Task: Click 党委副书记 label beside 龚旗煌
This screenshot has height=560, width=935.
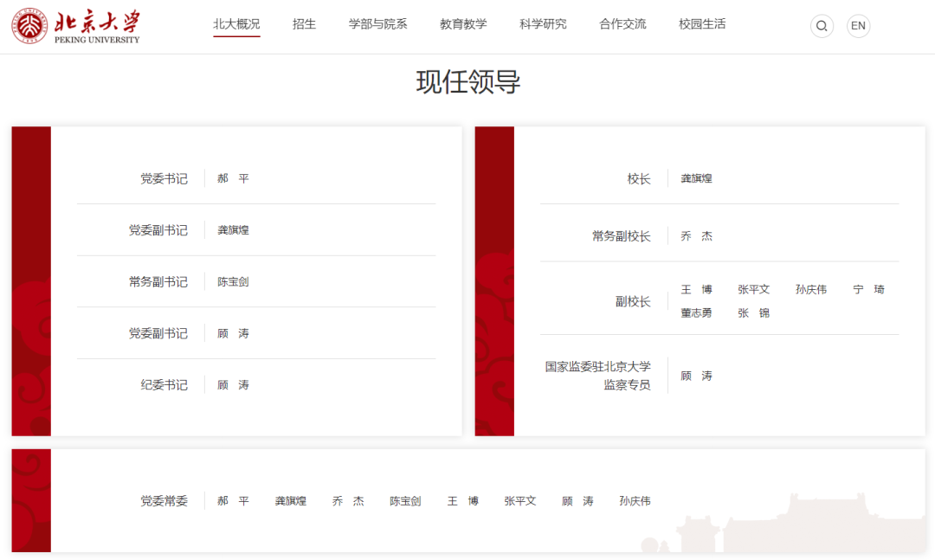Action: pyautogui.click(x=158, y=229)
